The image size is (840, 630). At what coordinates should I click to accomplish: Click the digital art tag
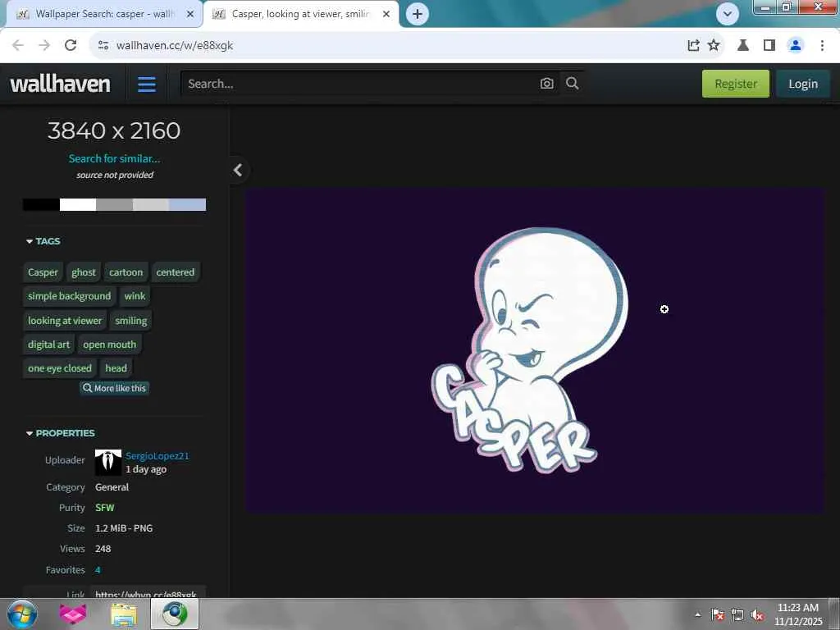point(48,345)
